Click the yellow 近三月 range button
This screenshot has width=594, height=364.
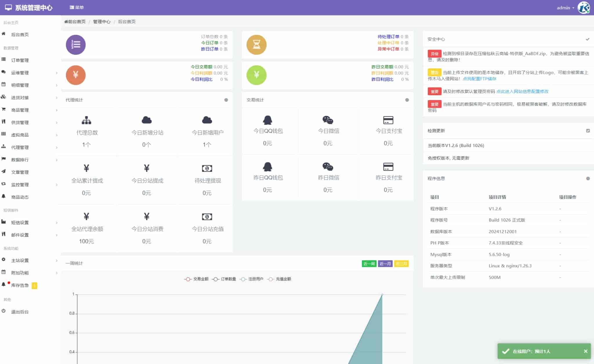(401, 264)
